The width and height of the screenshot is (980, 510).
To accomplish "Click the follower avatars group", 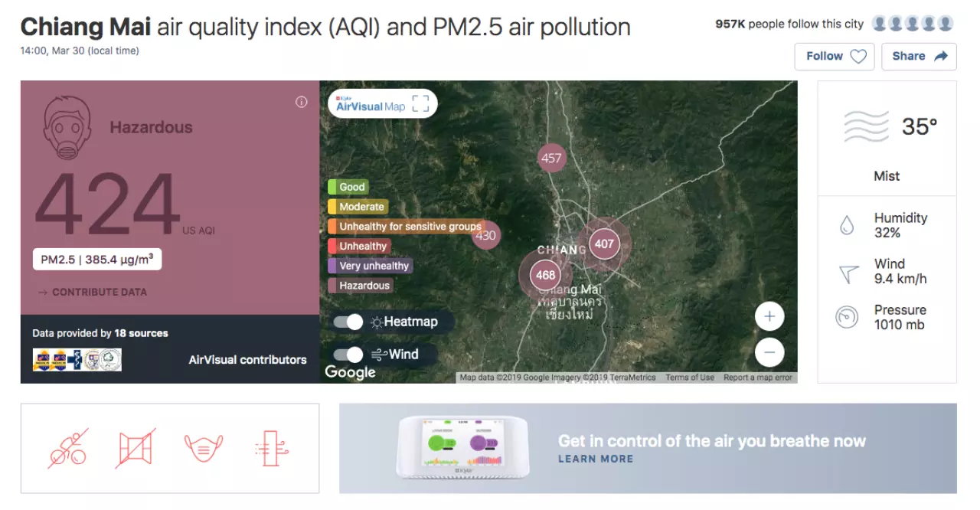I will [913, 24].
